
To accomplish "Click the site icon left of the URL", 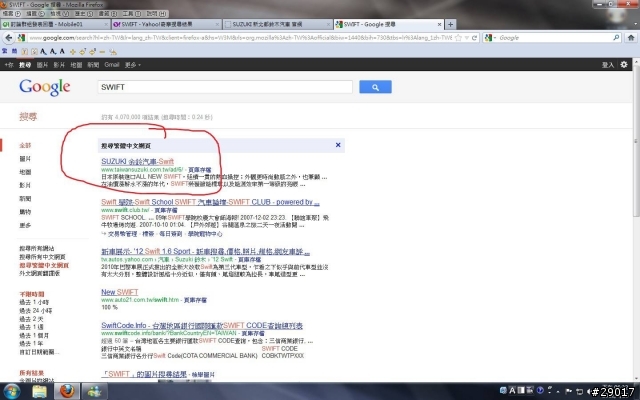I will pyautogui.click(x=22, y=38).
